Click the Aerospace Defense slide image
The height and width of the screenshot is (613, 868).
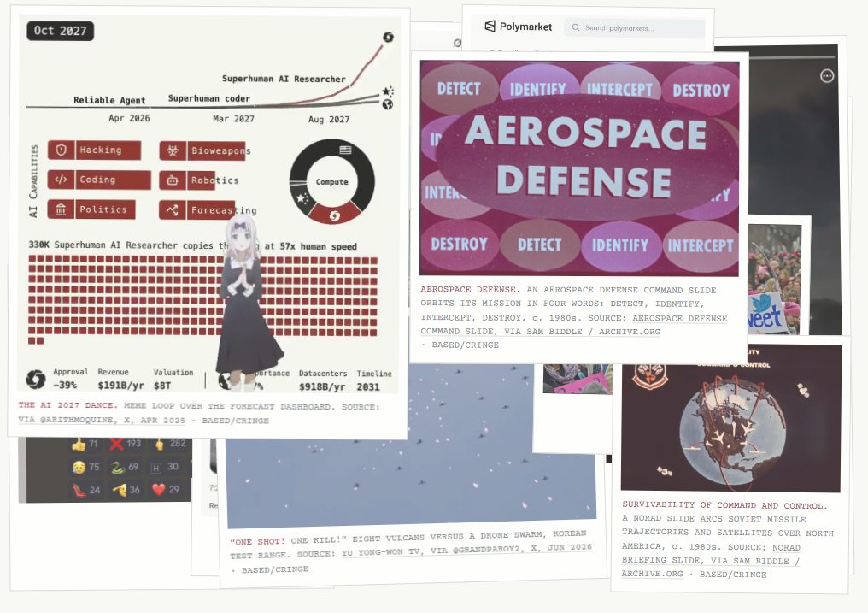click(x=579, y=168)
